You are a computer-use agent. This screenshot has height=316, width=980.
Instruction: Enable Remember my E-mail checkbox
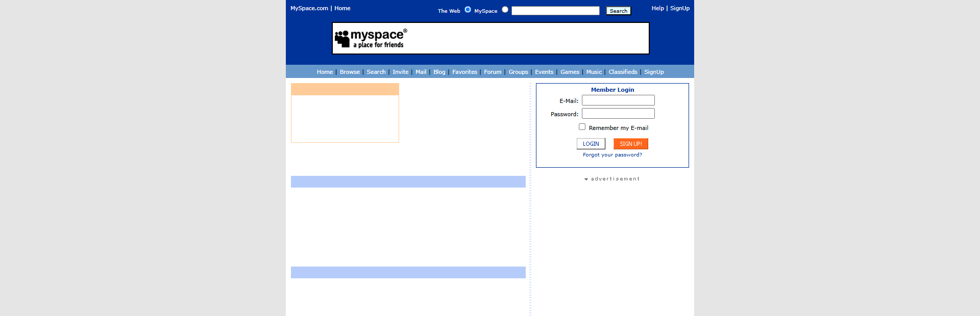tap(582, 127)
